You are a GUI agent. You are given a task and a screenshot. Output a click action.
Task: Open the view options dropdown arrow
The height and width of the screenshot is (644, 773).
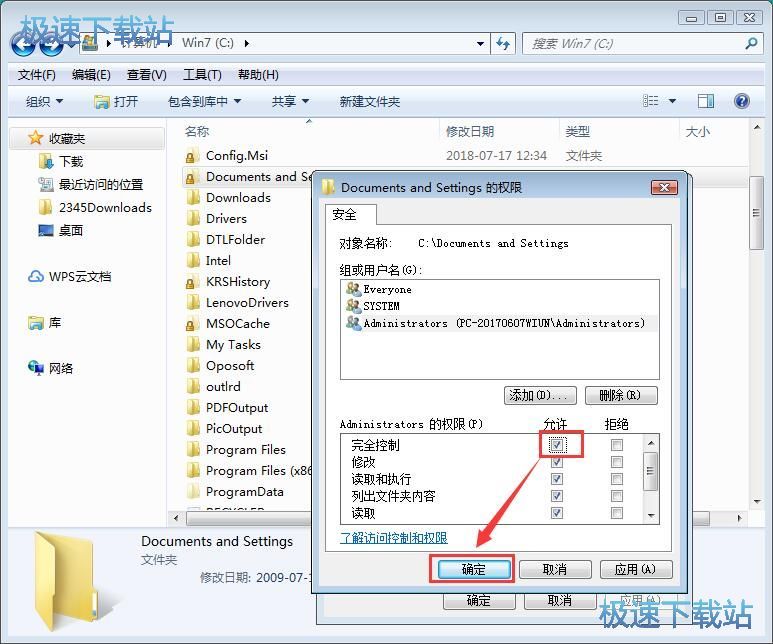pyautogui.click(x=672, y=101)
